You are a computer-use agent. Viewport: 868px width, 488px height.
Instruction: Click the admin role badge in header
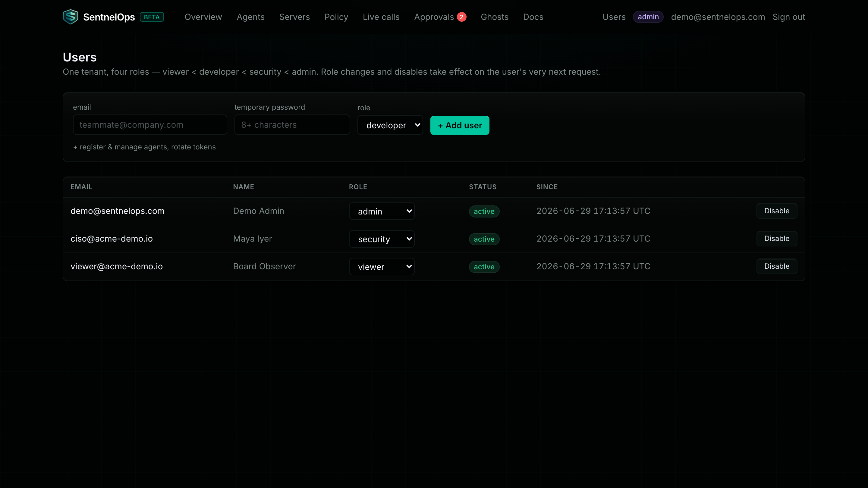648,17
